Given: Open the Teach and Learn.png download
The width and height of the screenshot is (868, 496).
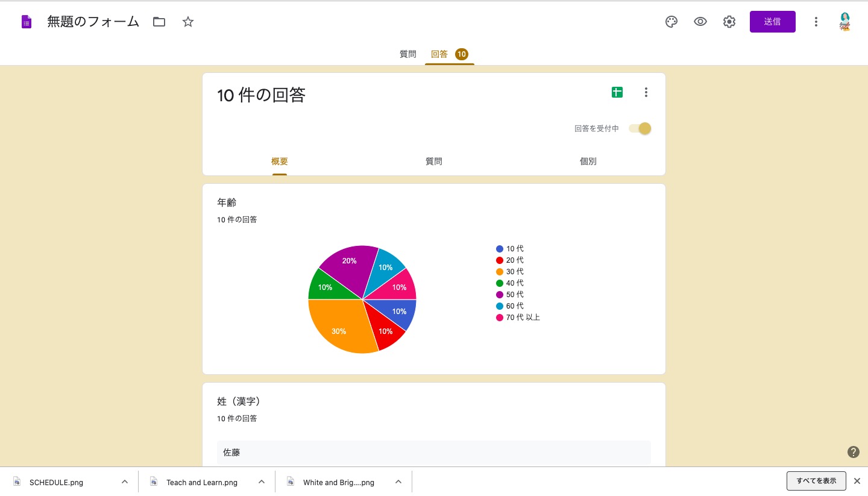Looking at the screenshot, I should (201, 482).
